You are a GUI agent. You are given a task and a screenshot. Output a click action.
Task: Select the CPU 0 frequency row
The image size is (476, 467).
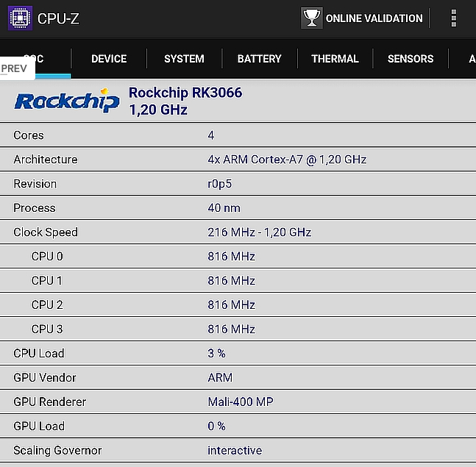(x=238, y=257)
